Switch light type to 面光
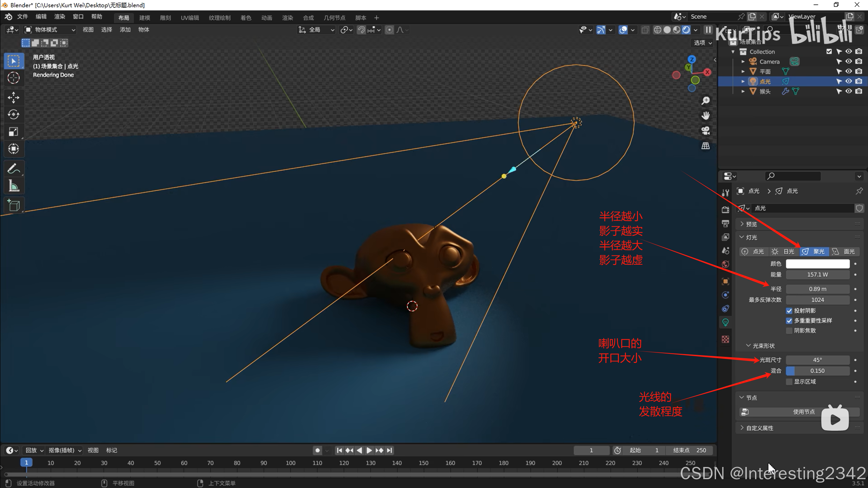The height and width of the screenshot is (488, 868). [x=844, y=251]
